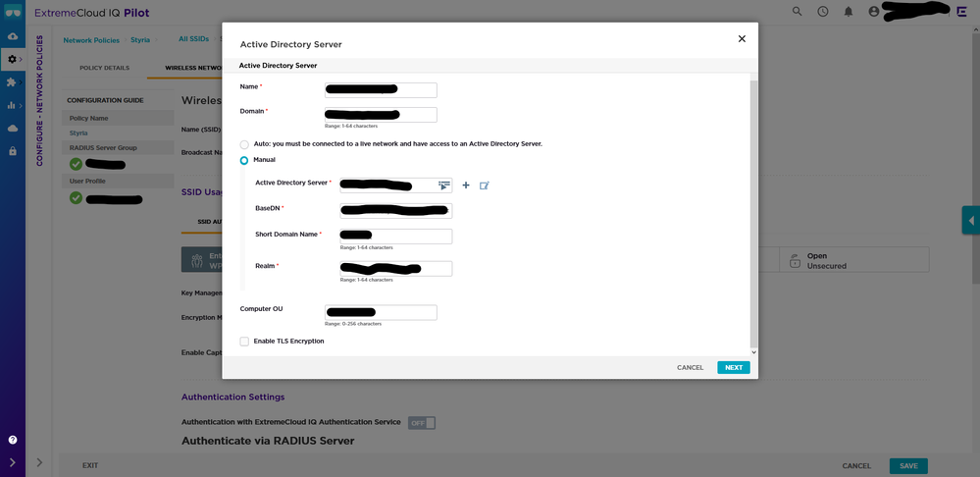Open the Active Directory Server select list icon
The width and height of the screenshot is (980, 477).
coord(444,185)
